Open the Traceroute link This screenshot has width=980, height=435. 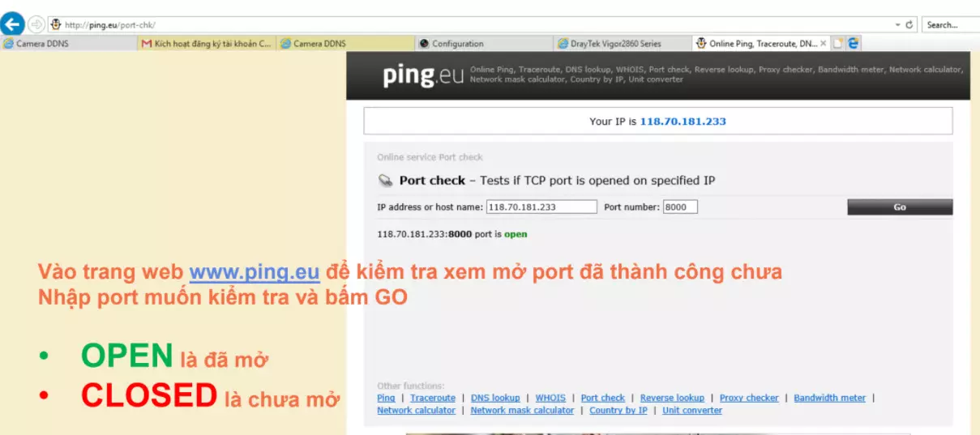click(433, 398)
